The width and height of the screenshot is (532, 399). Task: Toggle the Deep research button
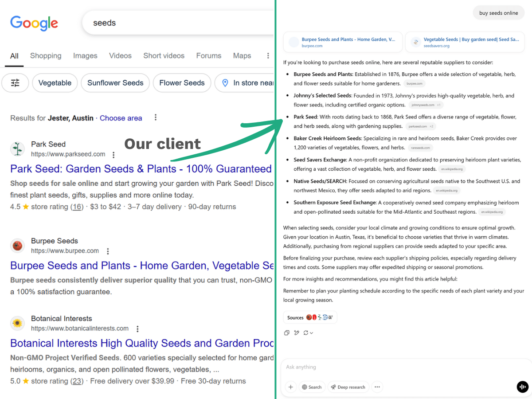point(348,387)
